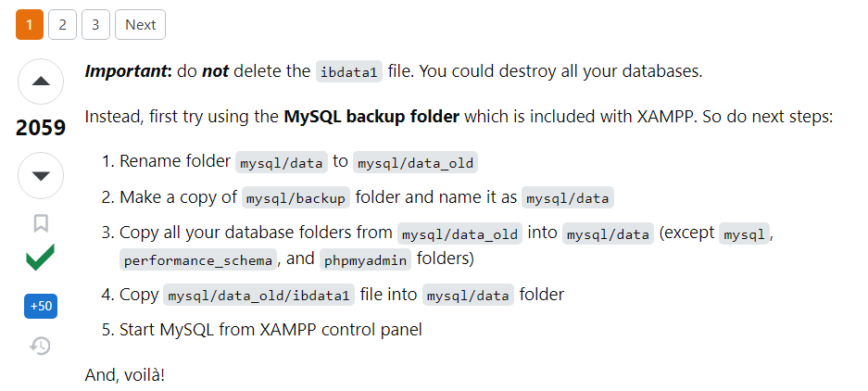Click the bold "MySQL backup folder" text

[x=371, y=118]
